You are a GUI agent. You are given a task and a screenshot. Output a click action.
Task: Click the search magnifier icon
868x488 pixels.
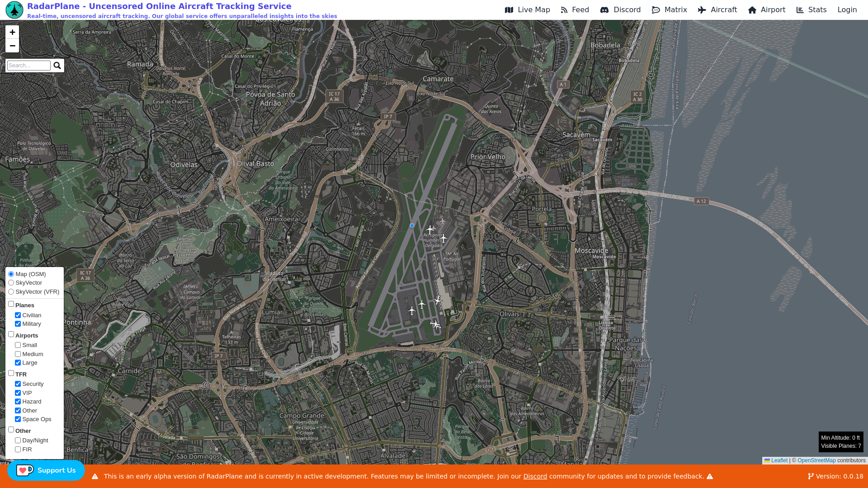57,66
